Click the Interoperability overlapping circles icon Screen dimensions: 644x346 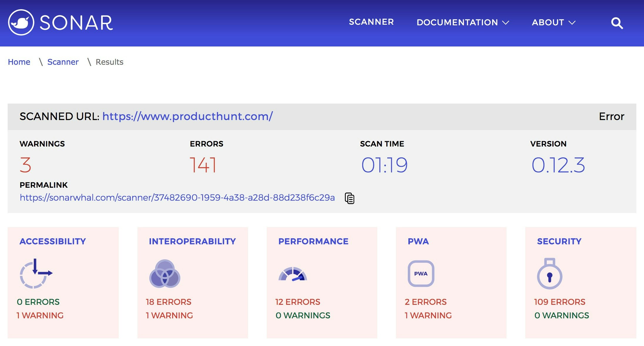(x=165, y=274)
